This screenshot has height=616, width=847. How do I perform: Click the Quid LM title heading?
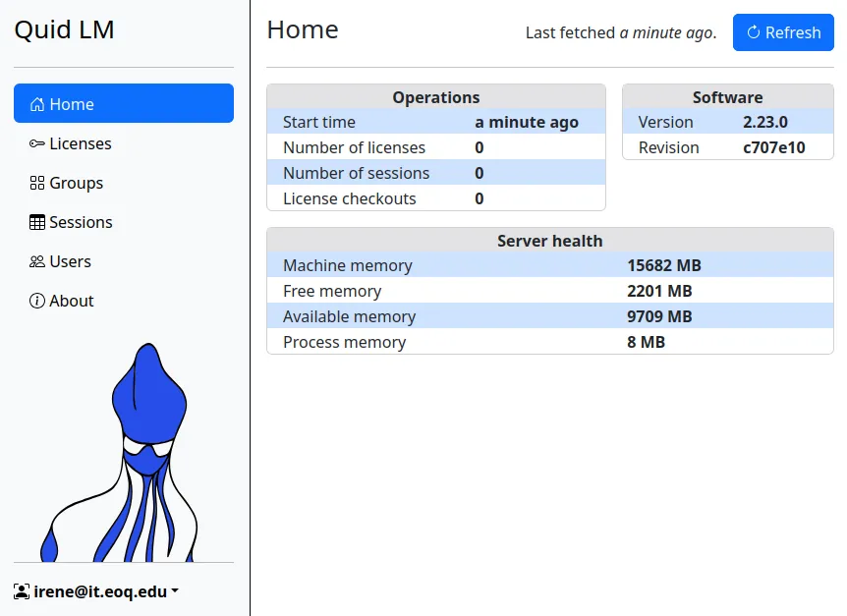(64, 29)
